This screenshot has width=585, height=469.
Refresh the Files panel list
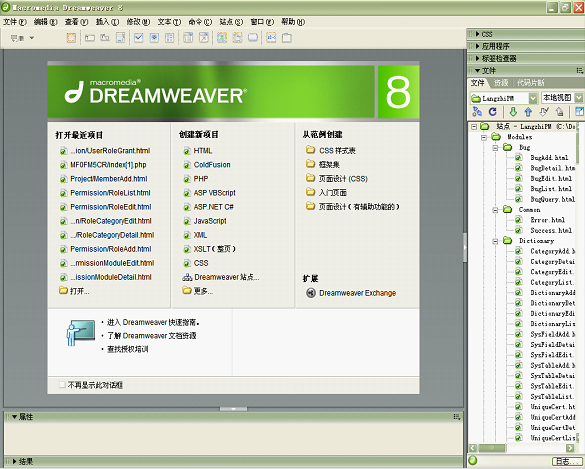(x=492, y=112)
